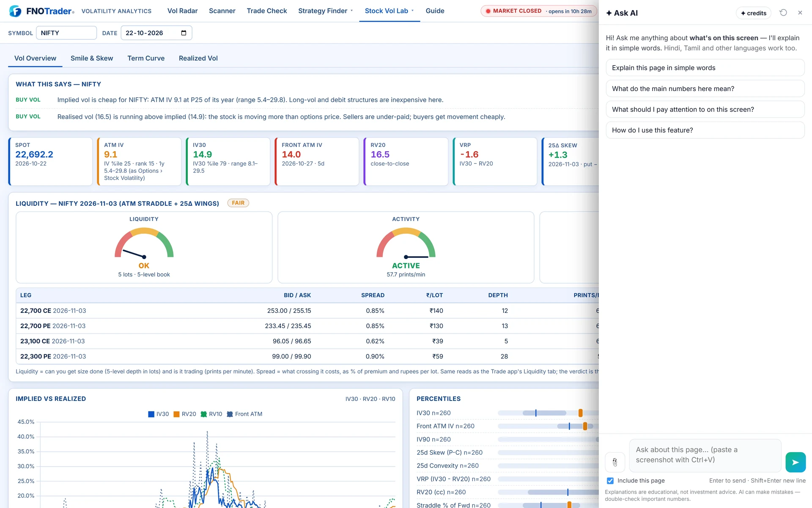Click the DATE input field
The image size is (812, 508).
[x=156, y=33]
